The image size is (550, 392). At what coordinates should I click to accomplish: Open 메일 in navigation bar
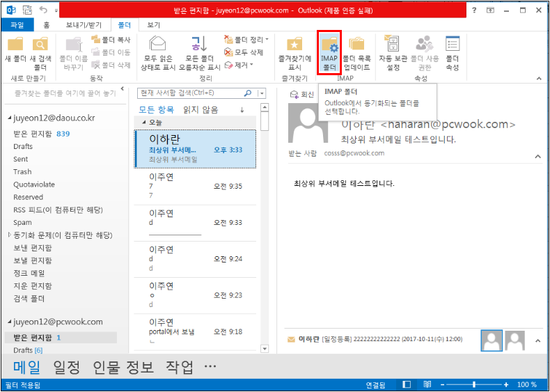[x=27, y=367]
